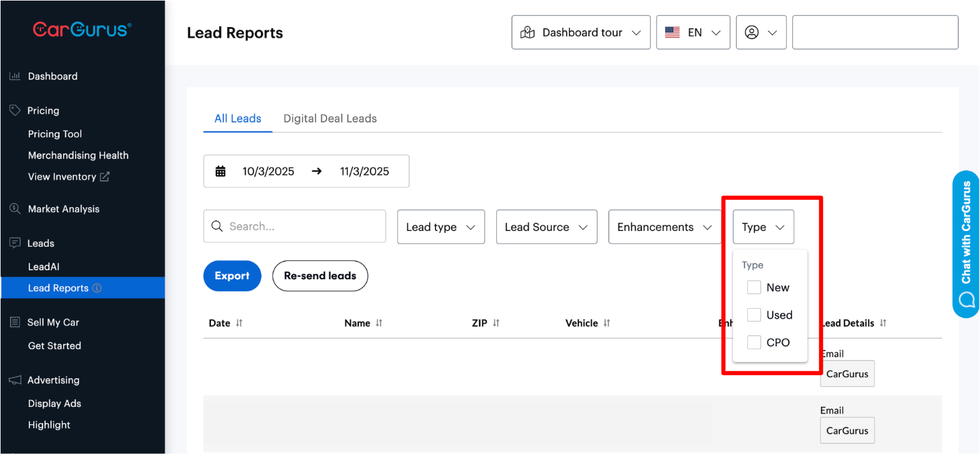
Task: Click the Type label inside dropdown panel
Action: (x=753, y=265)
